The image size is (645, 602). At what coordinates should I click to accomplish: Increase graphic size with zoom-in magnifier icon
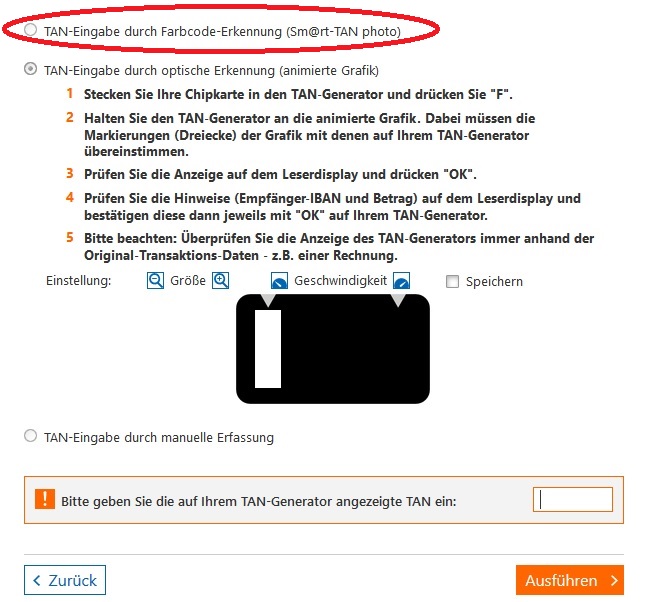coord(220,281)
